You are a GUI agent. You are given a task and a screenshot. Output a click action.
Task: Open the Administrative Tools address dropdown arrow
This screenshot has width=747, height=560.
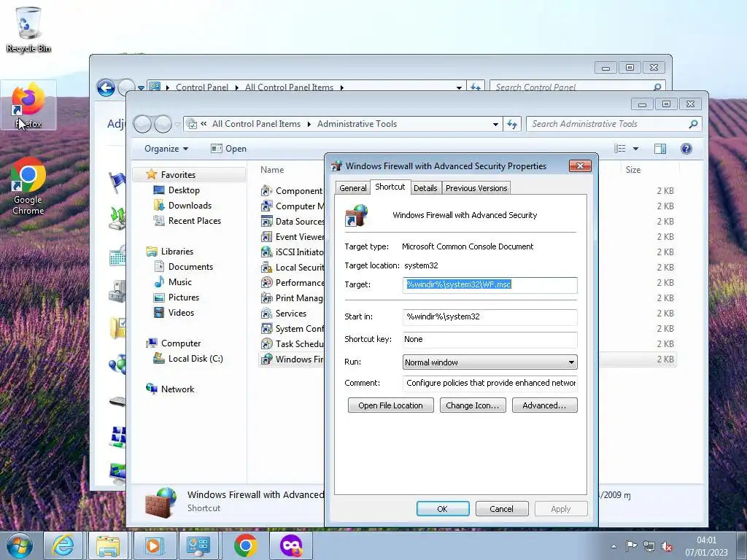(495, 124)
